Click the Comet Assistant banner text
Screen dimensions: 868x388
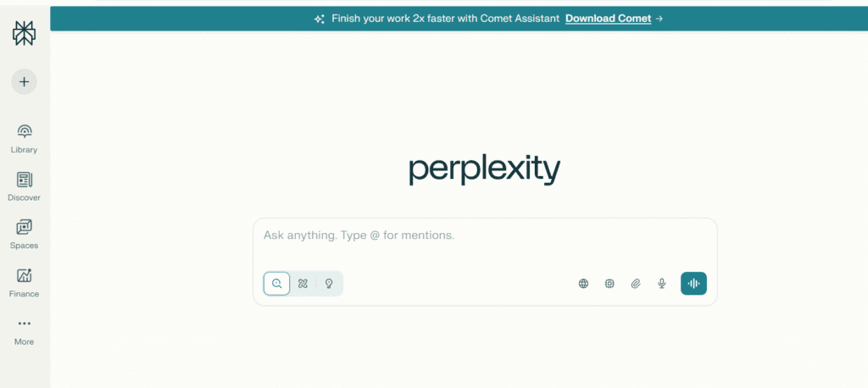(x=445, y=19)
